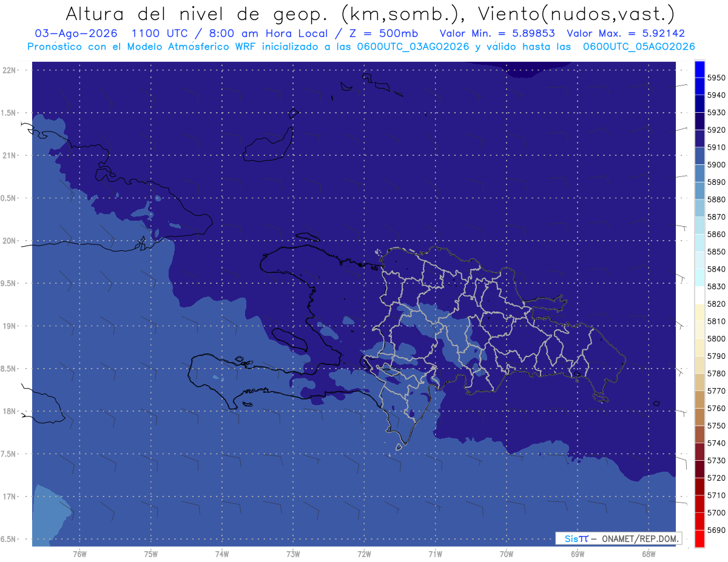
Task: Click the '74W' longitude axis label
Action: pyautogui.click(x=221, y=554)
